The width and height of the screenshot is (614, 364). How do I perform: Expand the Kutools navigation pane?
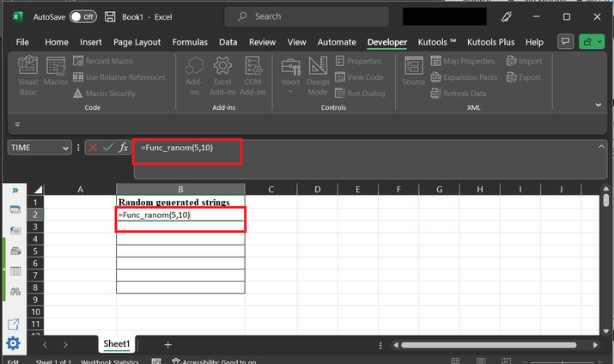click(15, 191)
